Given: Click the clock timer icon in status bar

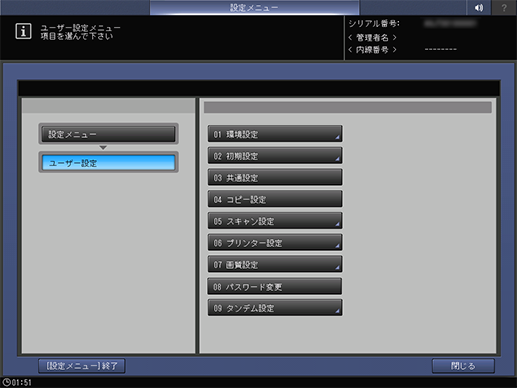Looking at the screenshot, I should pos(6,382).
